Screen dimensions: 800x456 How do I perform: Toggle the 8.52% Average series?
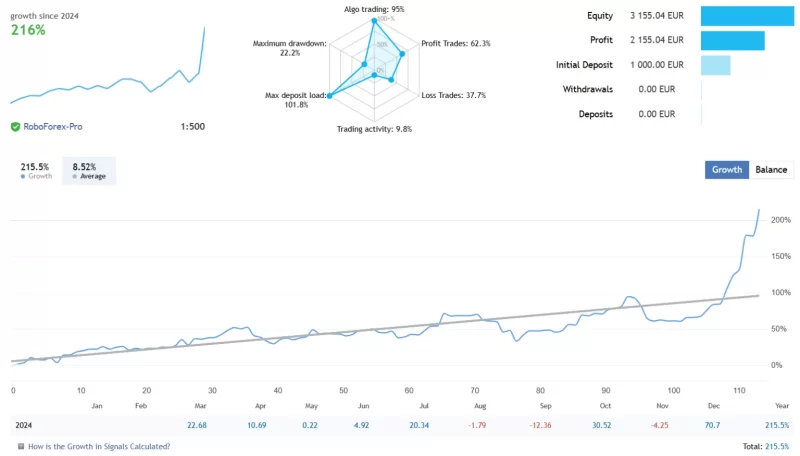[89, 171]
